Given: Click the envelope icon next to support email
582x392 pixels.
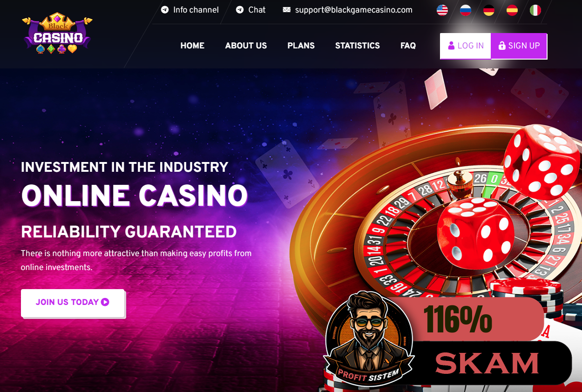Looking at the screenshot, I should point(287,10).
